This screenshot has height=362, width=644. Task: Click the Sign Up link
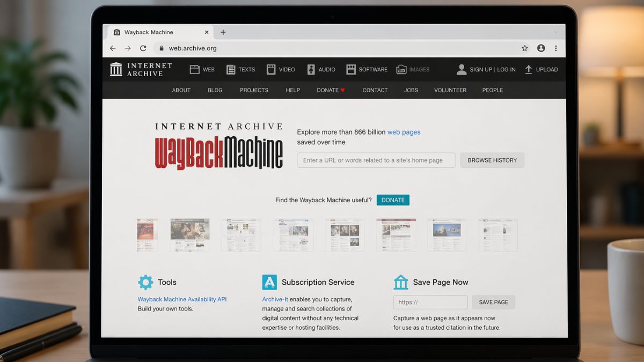[x=481, y=70]
